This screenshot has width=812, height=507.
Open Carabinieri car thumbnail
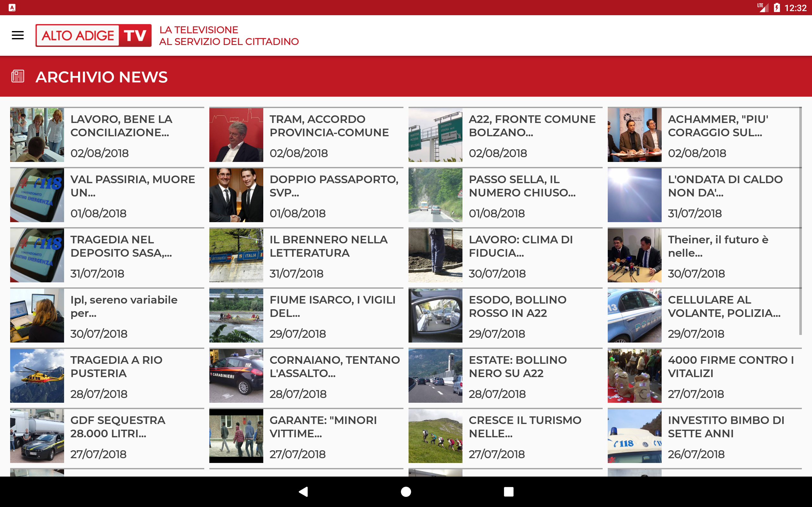click(x=236, y=375)
